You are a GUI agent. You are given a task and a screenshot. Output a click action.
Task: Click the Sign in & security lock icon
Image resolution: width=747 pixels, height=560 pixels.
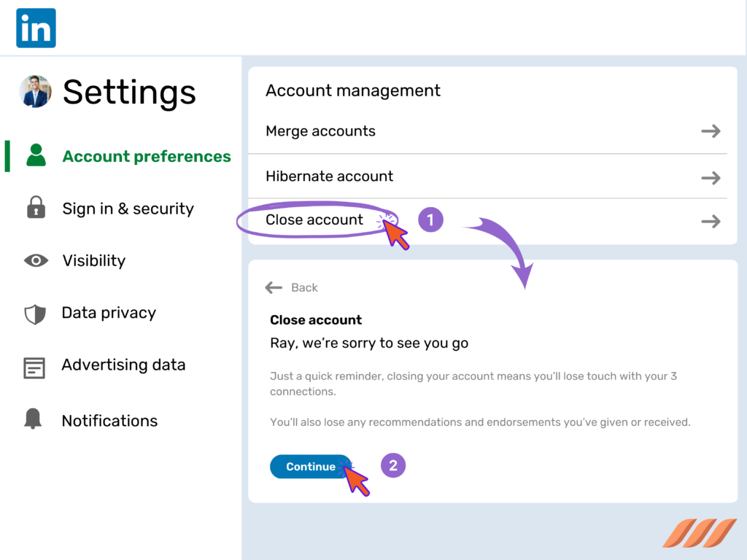[x=35, y=209]
